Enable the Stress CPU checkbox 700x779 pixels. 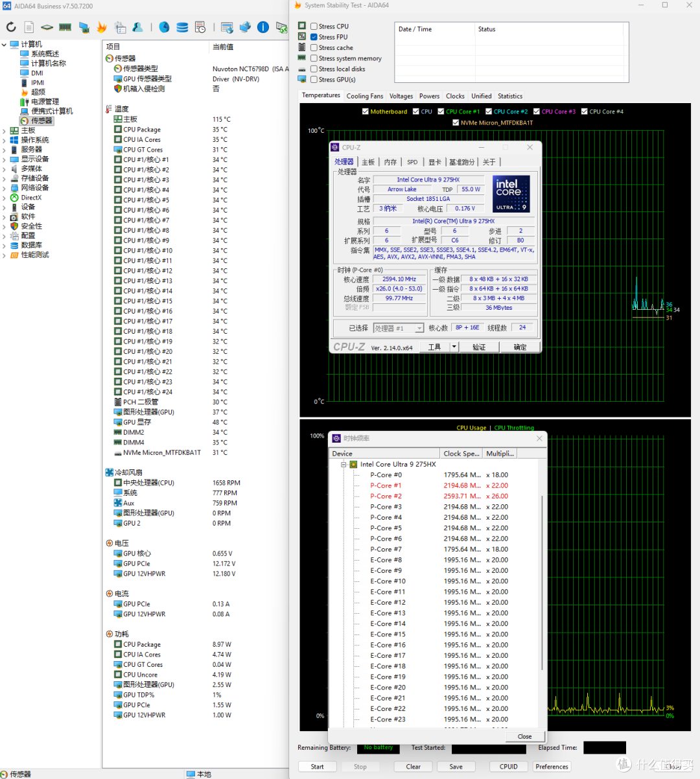coord(314,27)
